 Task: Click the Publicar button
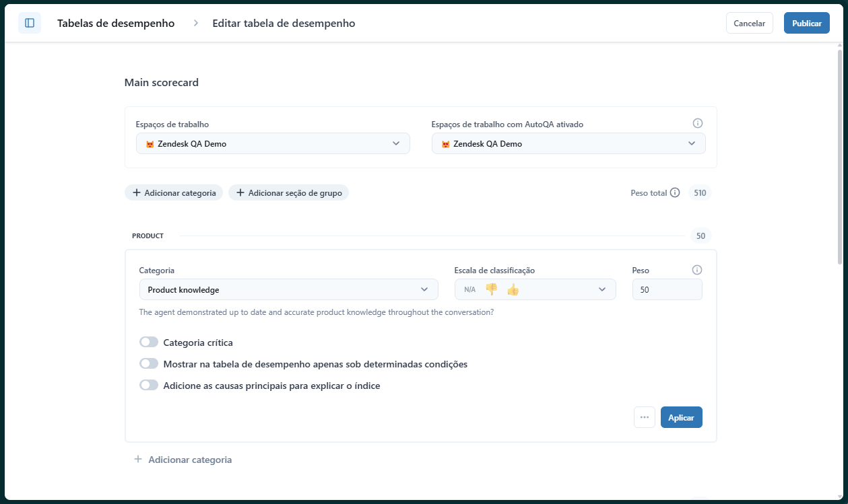[x=806, y=23]
